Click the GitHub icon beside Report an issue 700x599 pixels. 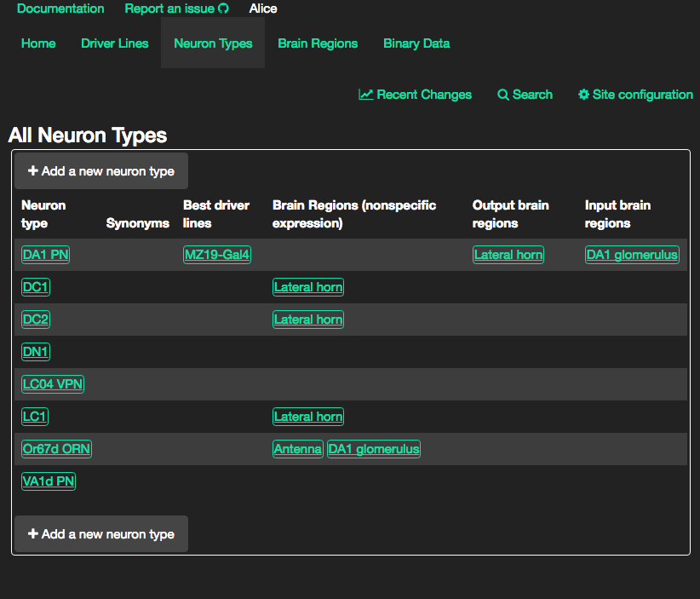tap(223, 9)
